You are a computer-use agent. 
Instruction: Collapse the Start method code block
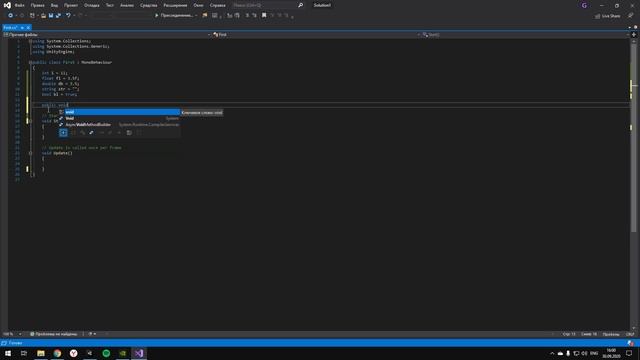pyautogui.click(x=30, y=121)
